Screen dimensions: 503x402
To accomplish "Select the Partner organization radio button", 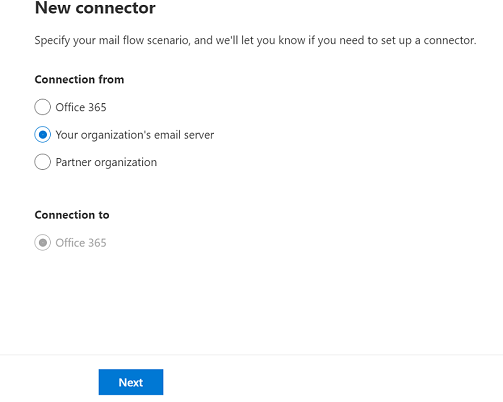I will [x=42, y=162].
